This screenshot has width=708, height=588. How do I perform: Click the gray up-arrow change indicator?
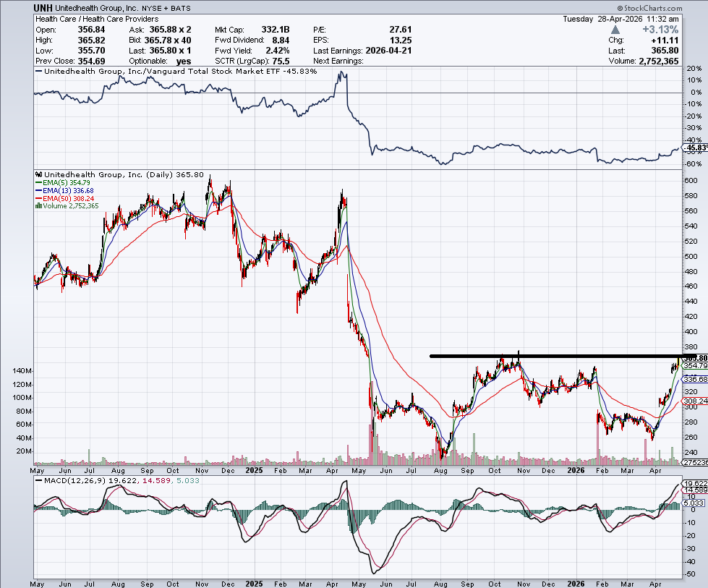tap(615, 30)
